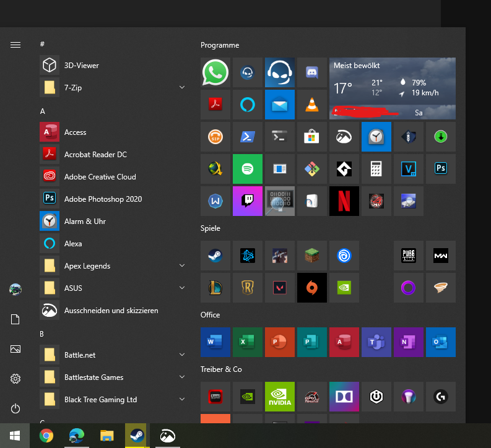Open the Origin tile
Screen dimensions: 491x448
click(312, 288)
